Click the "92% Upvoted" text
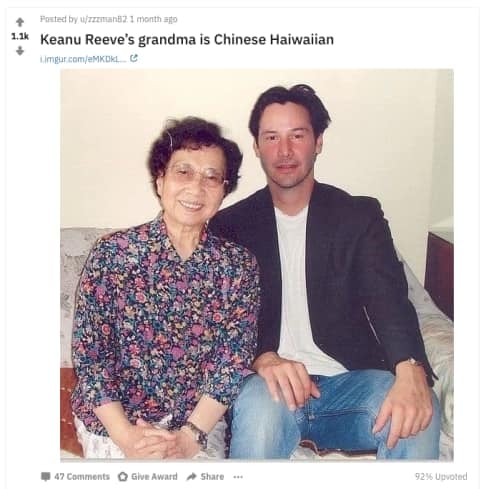486x489 pixels. click(441, 477)
